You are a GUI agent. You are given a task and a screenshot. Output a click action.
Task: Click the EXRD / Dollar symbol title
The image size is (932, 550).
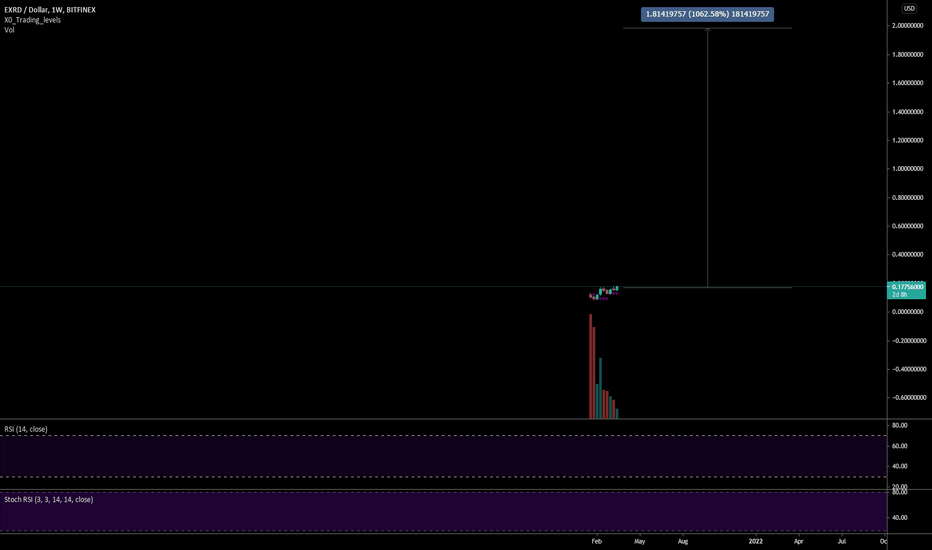[50, 10]
